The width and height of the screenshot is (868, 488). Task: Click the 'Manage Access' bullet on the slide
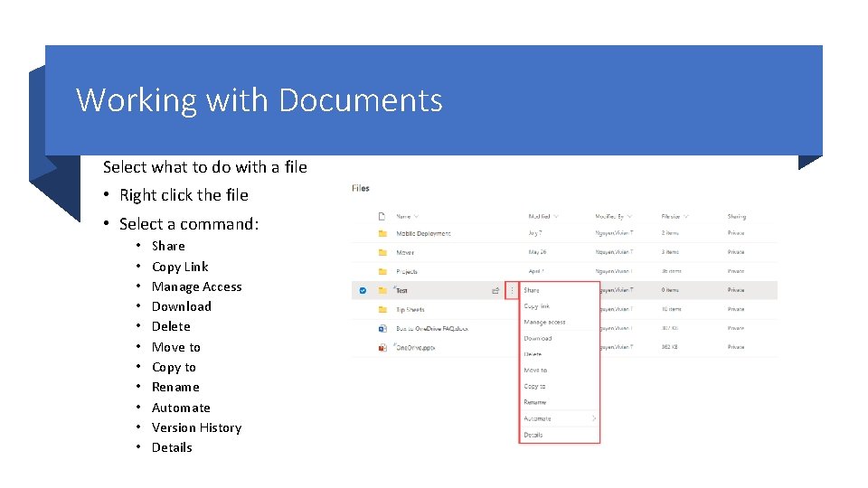click(x=196, y=286)
